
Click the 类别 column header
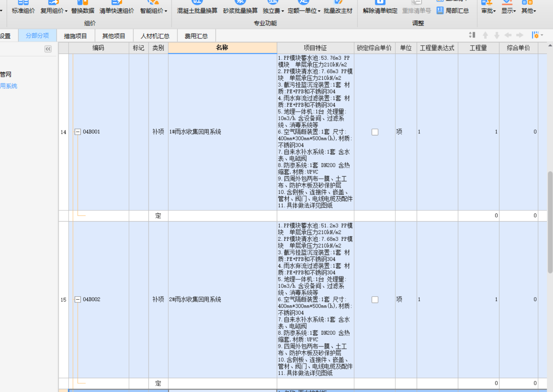pos(158,48)
